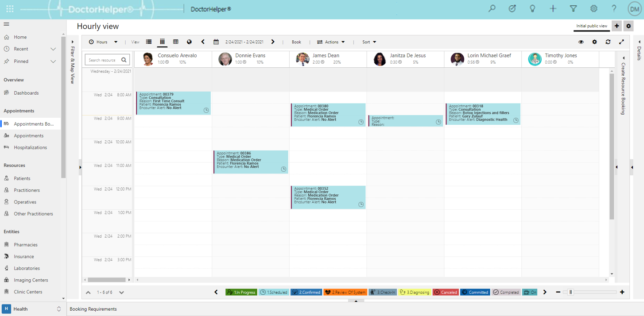The width and height of the screenshot is (644, 316).
Task: Select the list view icon in the toolbar
Action: 149,42
